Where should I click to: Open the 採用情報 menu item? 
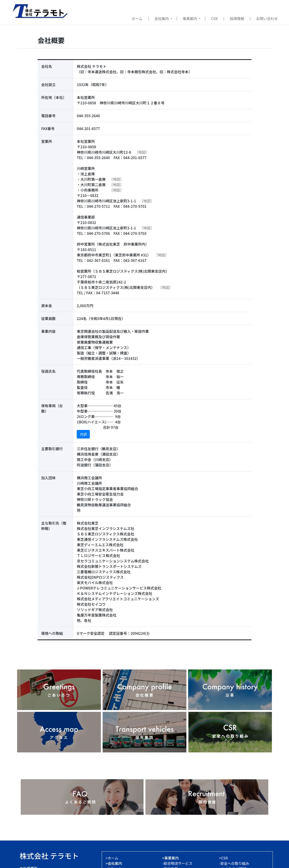237,19
